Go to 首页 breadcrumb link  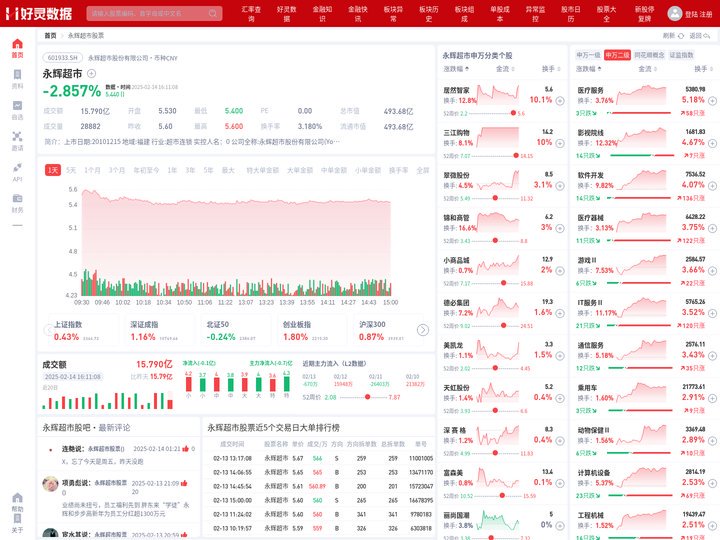[x=50, y=35]
